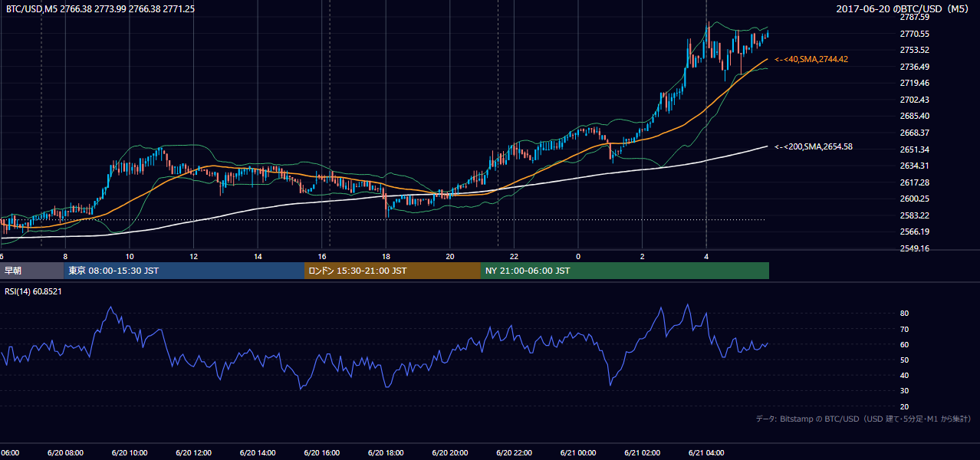The width and height of the screenshot is (980, 460).
Task: Click the 6/20 14:00 time label
Action: 258,452
